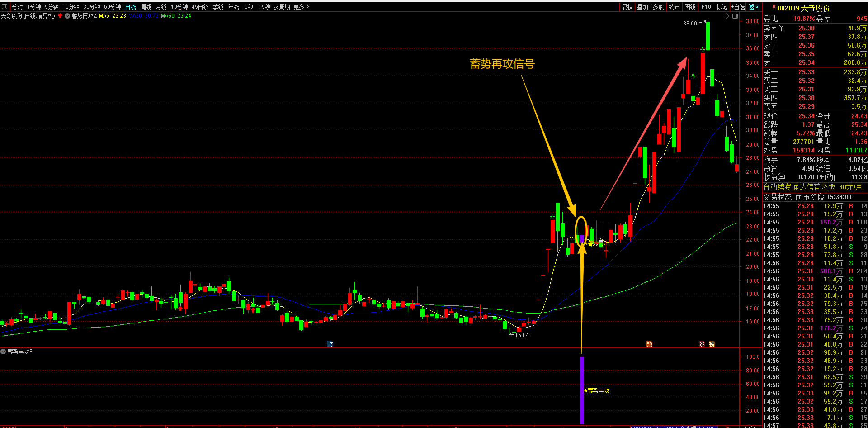This screenshot has height=428, width=868.
Task: Select the 15分钟 period tab
Action: click(71, 7)
